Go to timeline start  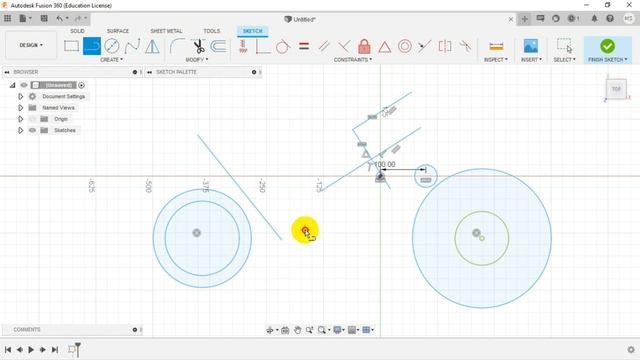[8, 350]
